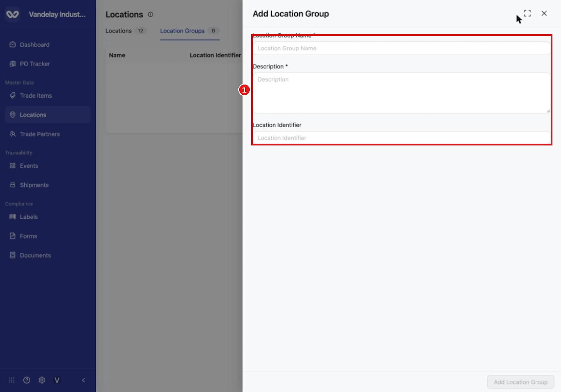Image resolution: width=561 pixels, height=392 pixels.
Task: Click the info icon beside Locations title
Action: tap(150, 14)
